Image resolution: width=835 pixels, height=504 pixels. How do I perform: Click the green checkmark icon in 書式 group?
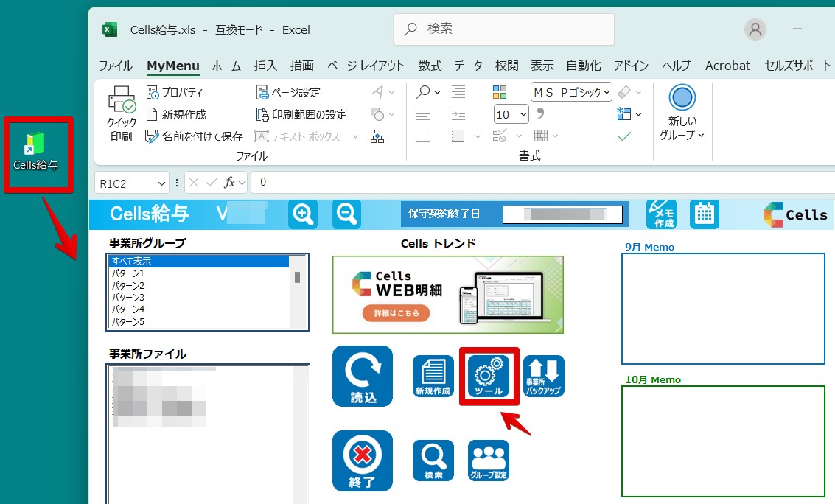(624, 137)
